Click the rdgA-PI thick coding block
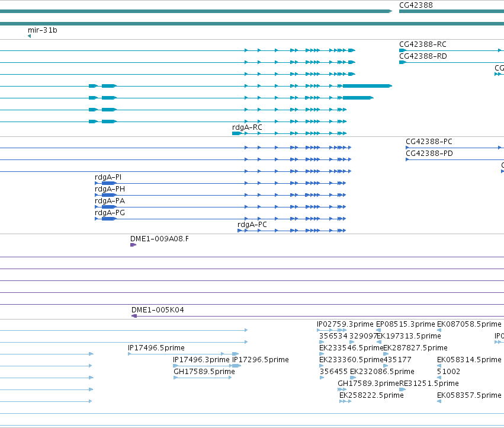The height and width of the screenshot is (428, 504). [x=109, y=183]
